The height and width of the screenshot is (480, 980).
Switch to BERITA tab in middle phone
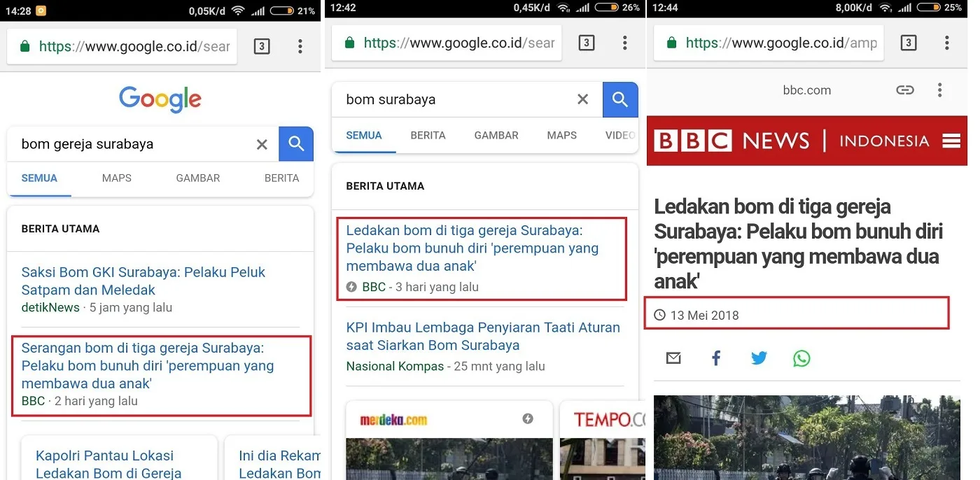(428, 135)
